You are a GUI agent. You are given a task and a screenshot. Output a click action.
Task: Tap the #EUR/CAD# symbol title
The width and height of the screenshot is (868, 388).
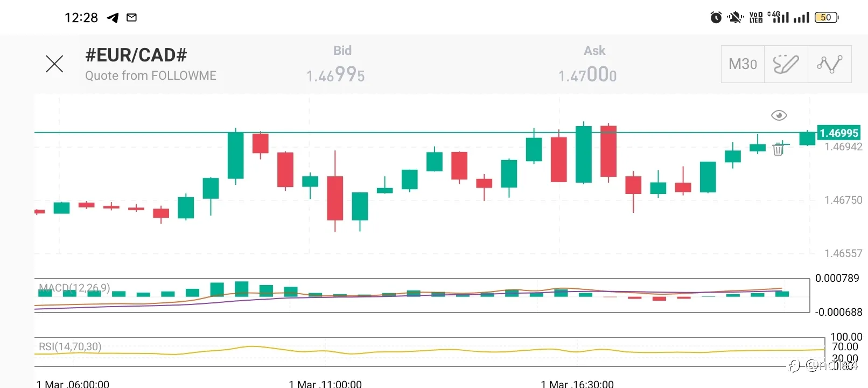136,55
